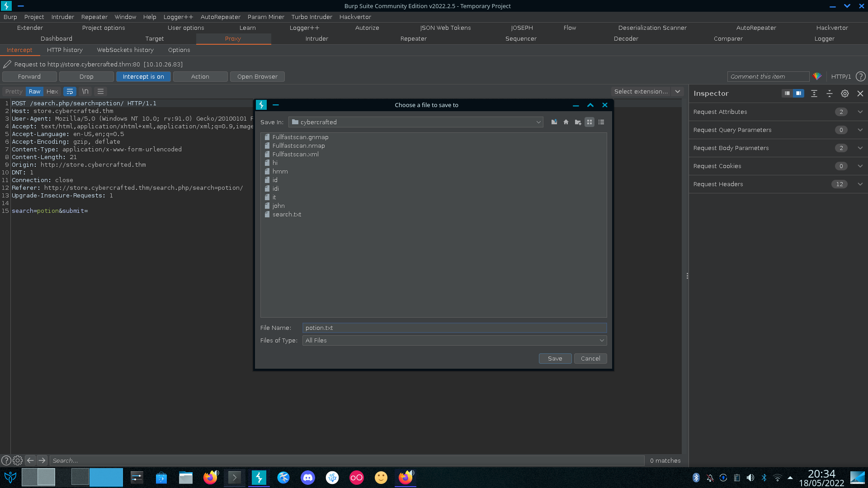Click Inspector expand all sections icon

(x=814, y=93)
